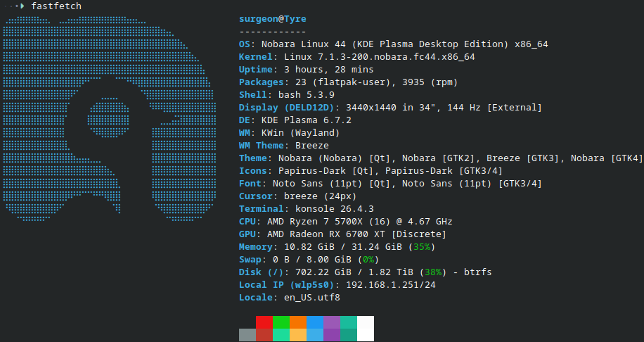Viewport: 644px width, 342px height.
Task: Click the orange color block
Action: [298, 322]
